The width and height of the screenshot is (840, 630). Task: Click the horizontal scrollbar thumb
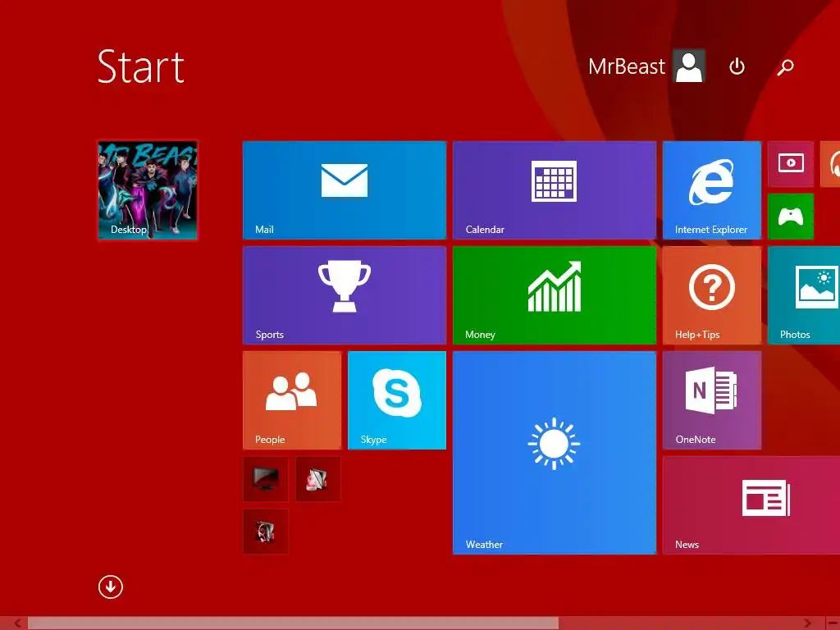tap(293, 623)
